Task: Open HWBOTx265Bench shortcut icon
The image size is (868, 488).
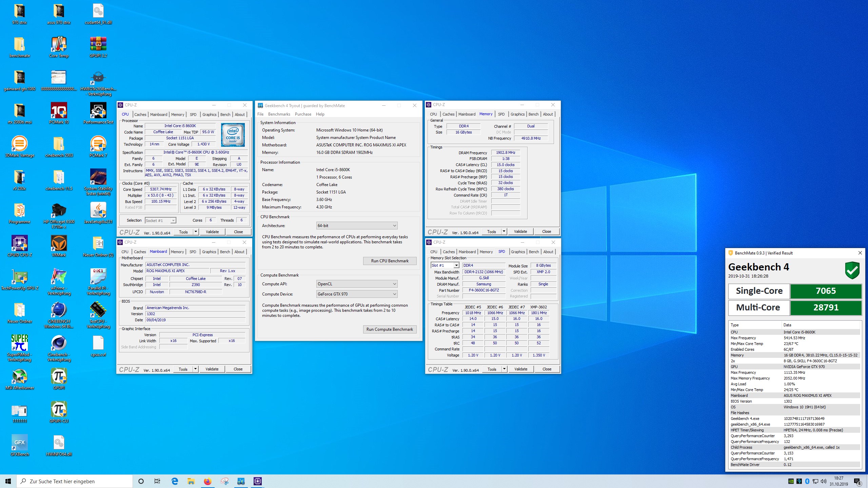Action: coord(98,83)
